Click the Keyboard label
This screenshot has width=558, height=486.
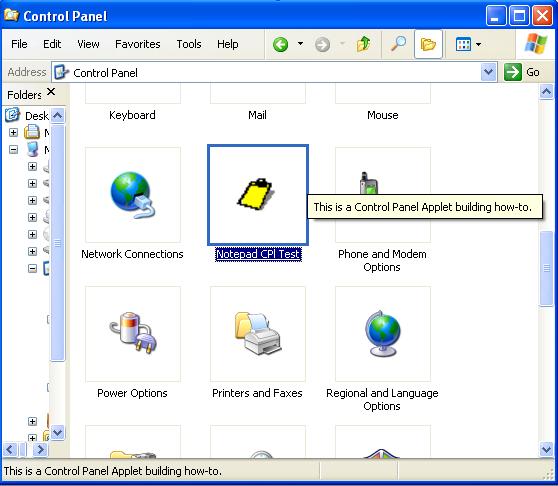point(132,115)
